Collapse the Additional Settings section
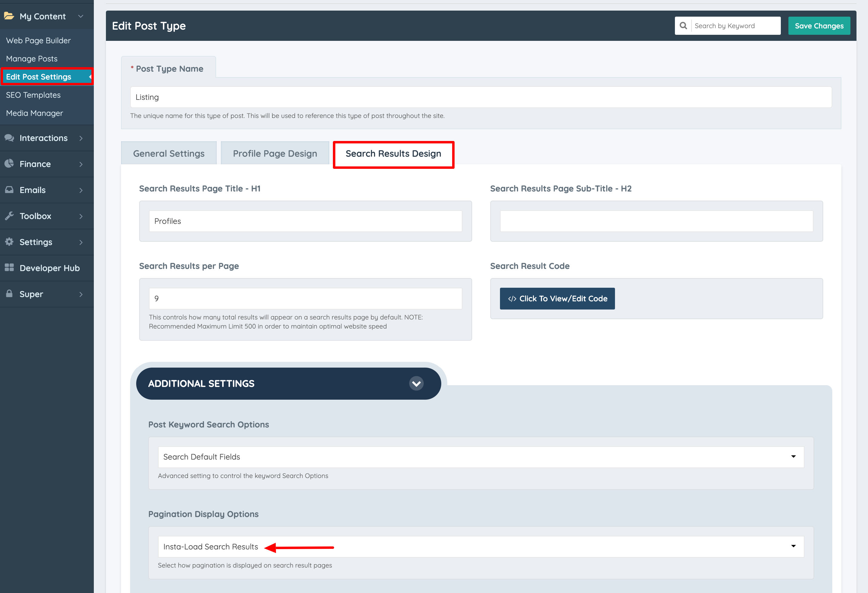This screenshot has width=868, height=593. [416, 384]
